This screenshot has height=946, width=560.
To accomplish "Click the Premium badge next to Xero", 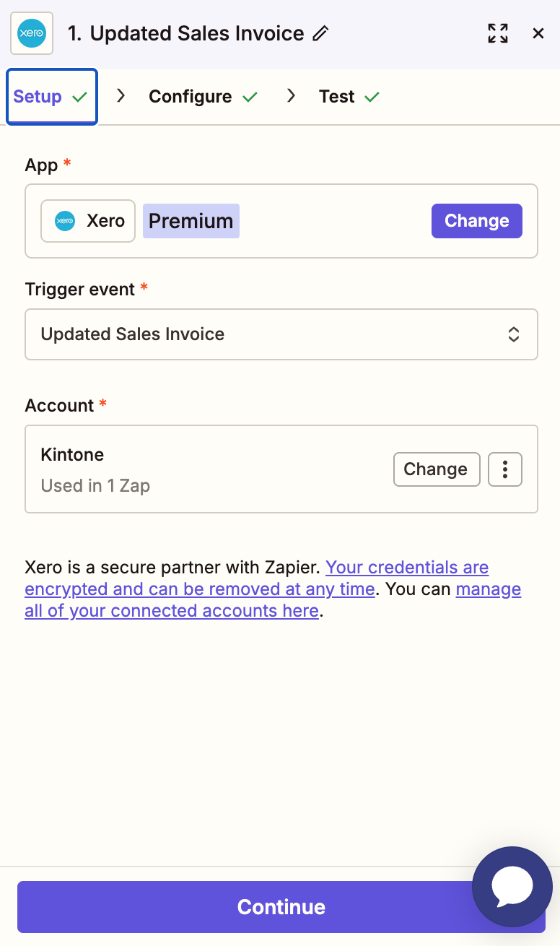I will [191, 220].
